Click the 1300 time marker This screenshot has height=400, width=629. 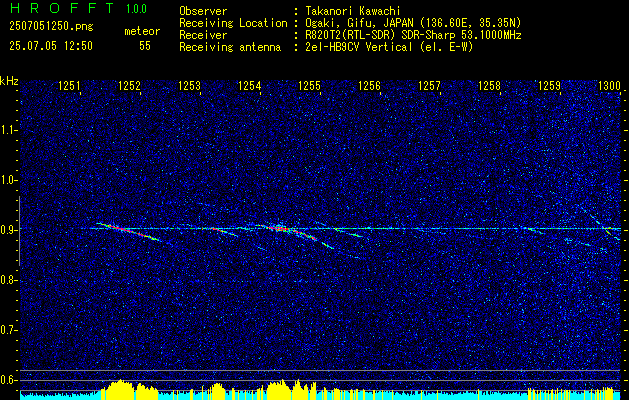coord(609,85)
